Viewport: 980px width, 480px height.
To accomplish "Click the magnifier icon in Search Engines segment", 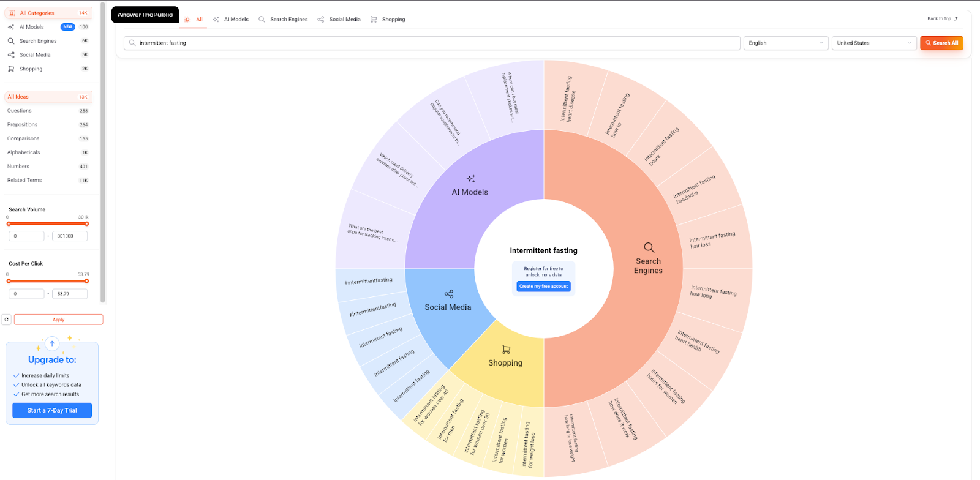I will click(649, 247).
